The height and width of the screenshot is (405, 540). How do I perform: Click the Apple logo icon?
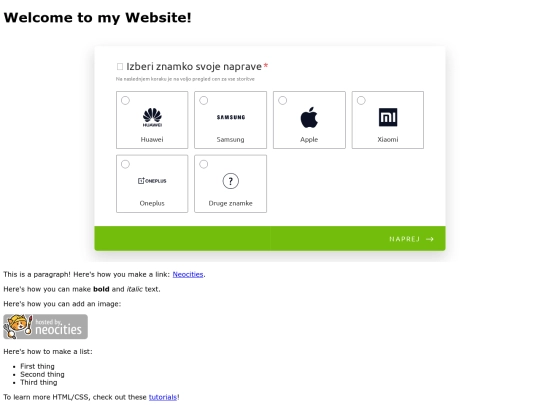(x=309, y=117)
